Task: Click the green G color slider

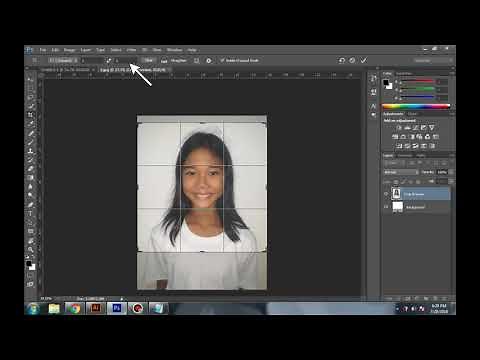Action: coord(417,89)
